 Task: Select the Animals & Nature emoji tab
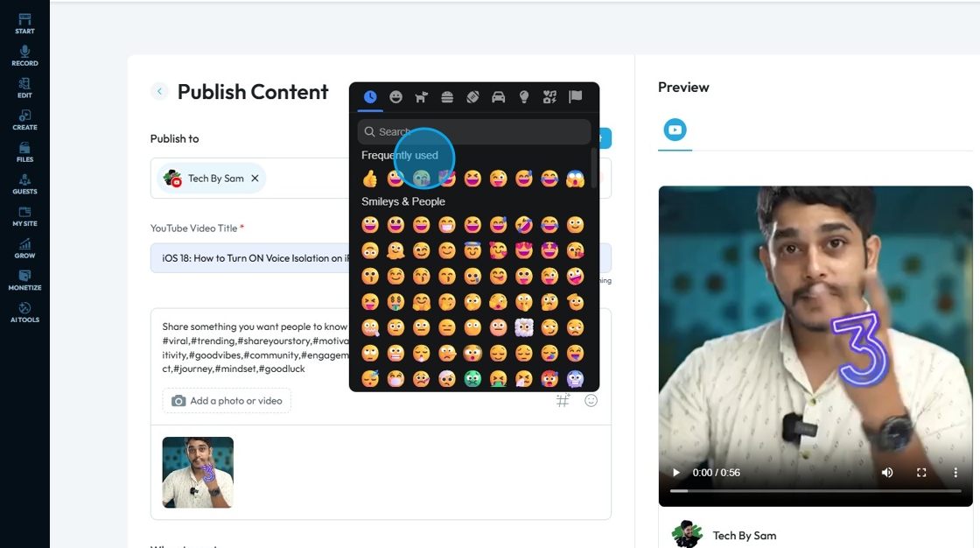pyautogui.click(x=421, y=97)
